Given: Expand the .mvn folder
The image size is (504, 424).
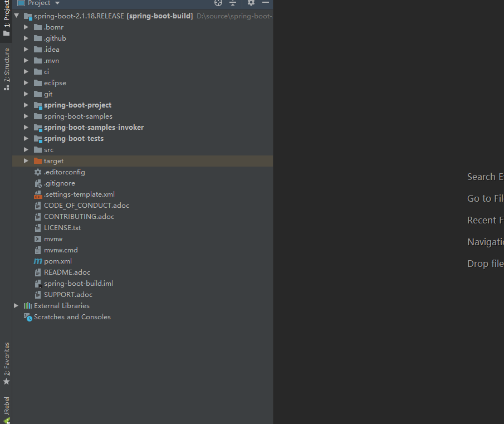Looking at the screenshot, I should [26, 60].
